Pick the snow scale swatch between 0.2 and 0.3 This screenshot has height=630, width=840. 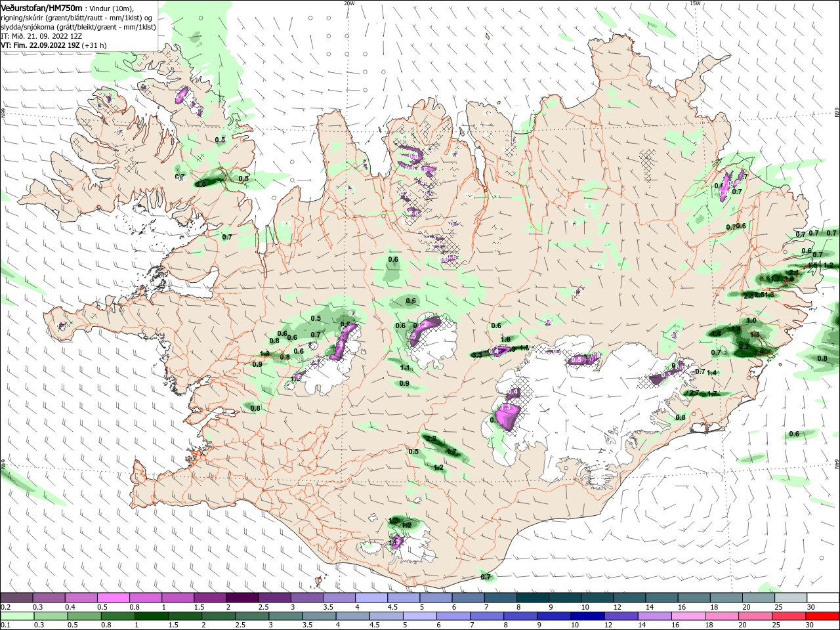tap(16, 598)
